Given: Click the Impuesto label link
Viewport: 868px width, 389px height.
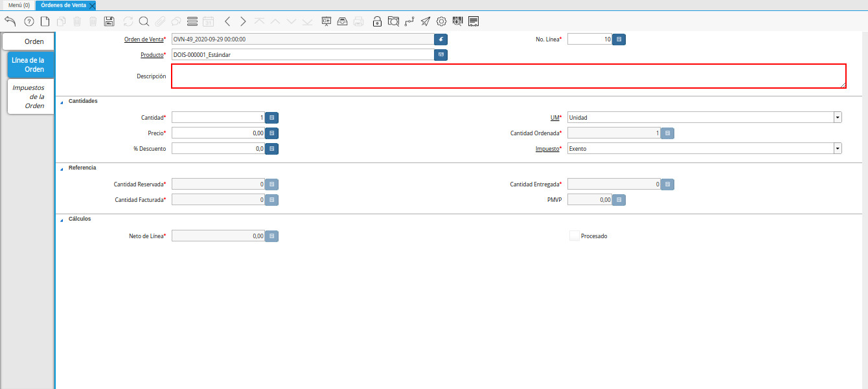Looking at the screenshot, I should pos(547,149).
